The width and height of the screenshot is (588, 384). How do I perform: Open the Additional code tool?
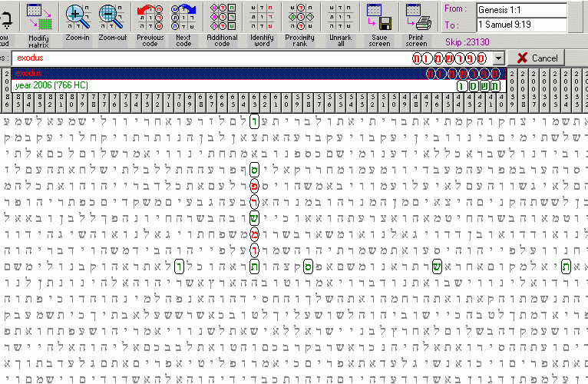coord(222,25)
